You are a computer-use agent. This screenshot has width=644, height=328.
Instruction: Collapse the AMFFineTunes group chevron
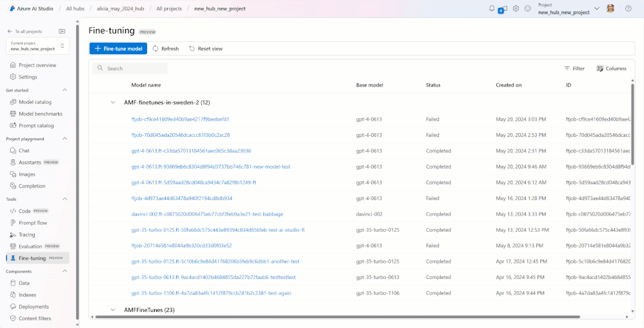point(113,309)
